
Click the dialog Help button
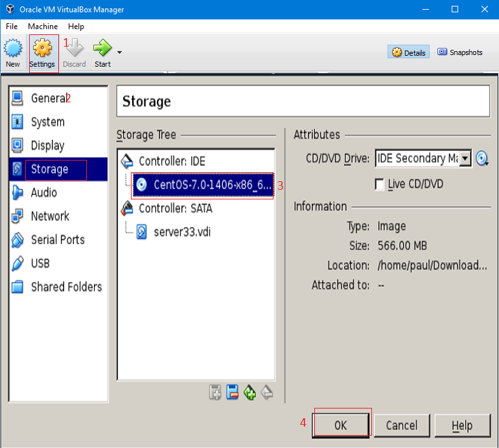pos(463,425)
